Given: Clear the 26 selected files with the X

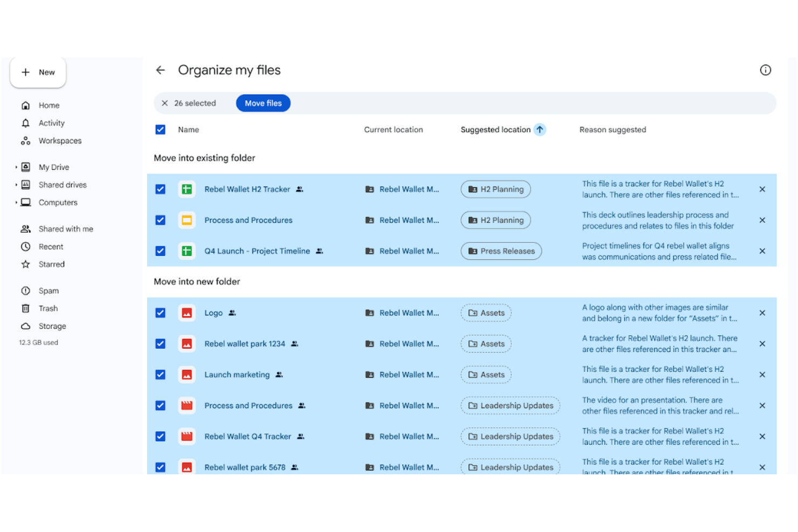Looking at the screenshot, I should 165,103.
